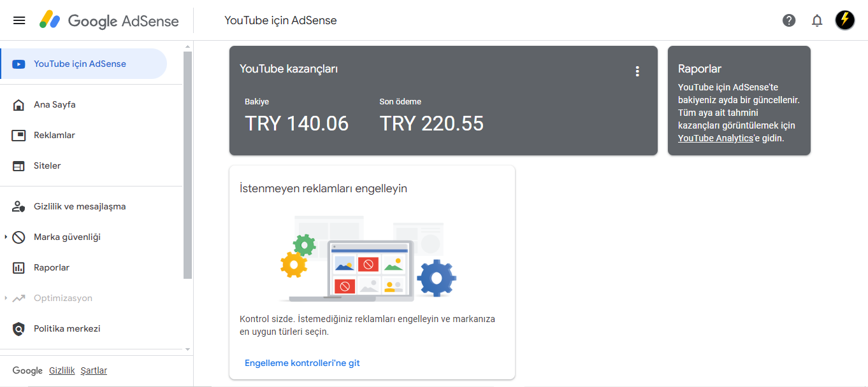Click the YouTube kazançları card title
Image resolution: width=868 pixels, height=387 pixels.
289,69
